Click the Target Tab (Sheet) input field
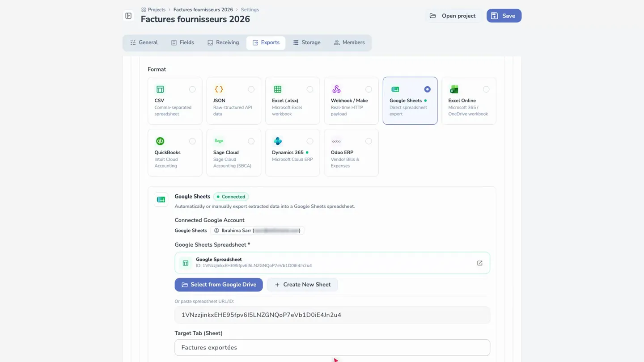 [x=332, y=348]
